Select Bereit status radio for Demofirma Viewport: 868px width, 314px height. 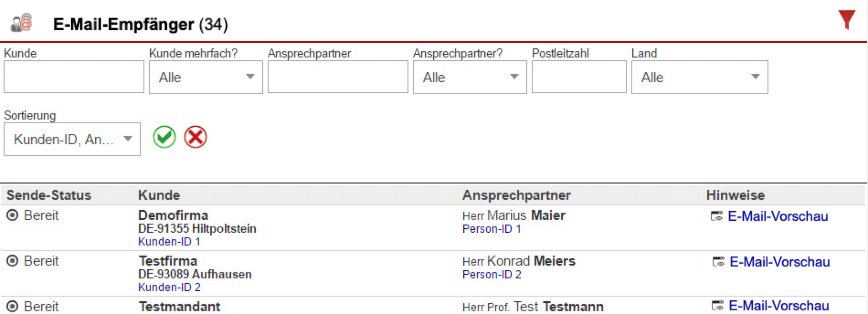pos(12,215)
